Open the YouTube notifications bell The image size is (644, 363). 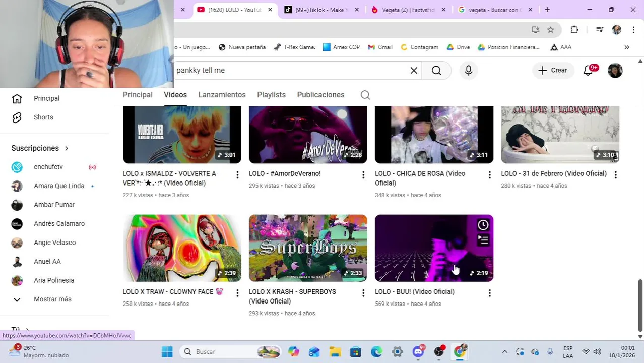tap(588, 71)
